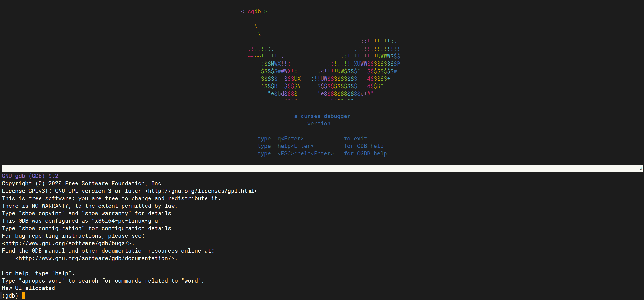Click the cgdb speech bubble title
Screen dimensions: 644x300
[x=254, y=12]
